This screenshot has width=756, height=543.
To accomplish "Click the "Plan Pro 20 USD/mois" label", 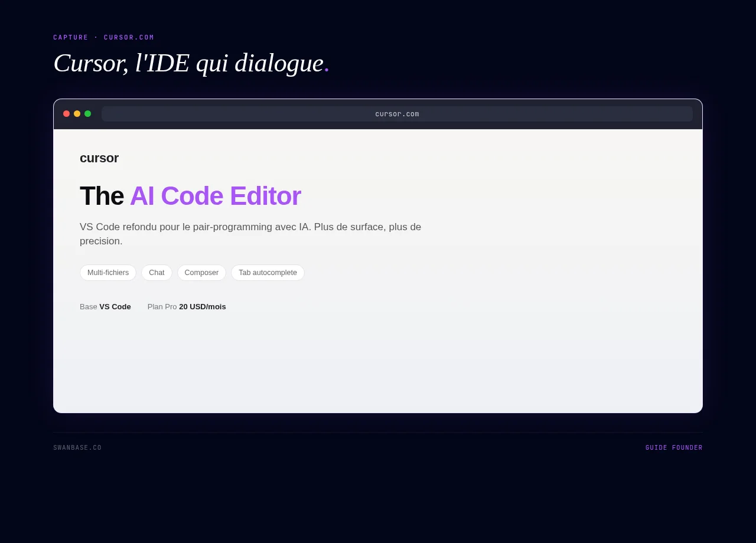I will pos(187,307).
